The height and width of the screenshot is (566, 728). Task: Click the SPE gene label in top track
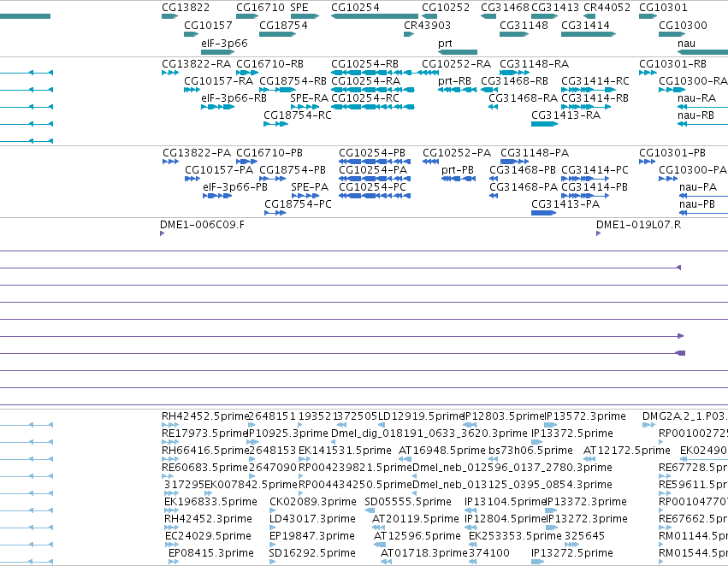point(299,8)
